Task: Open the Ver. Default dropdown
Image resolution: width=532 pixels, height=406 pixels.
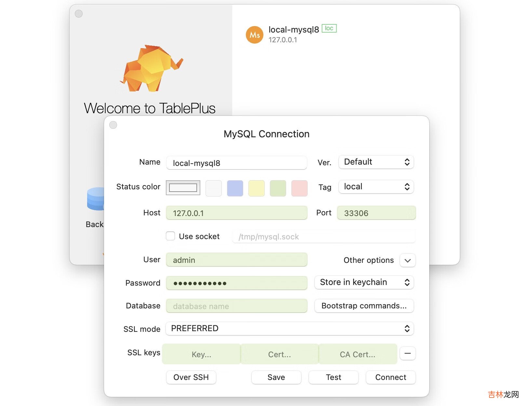Action: 376,162
